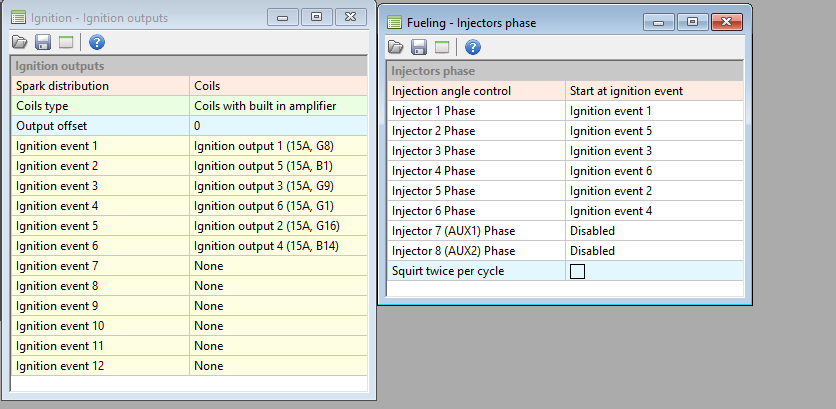Save icon in Ignition outputs window toolbar
The height and width of the screenshot is (409, 836).
tap(43, 42)
